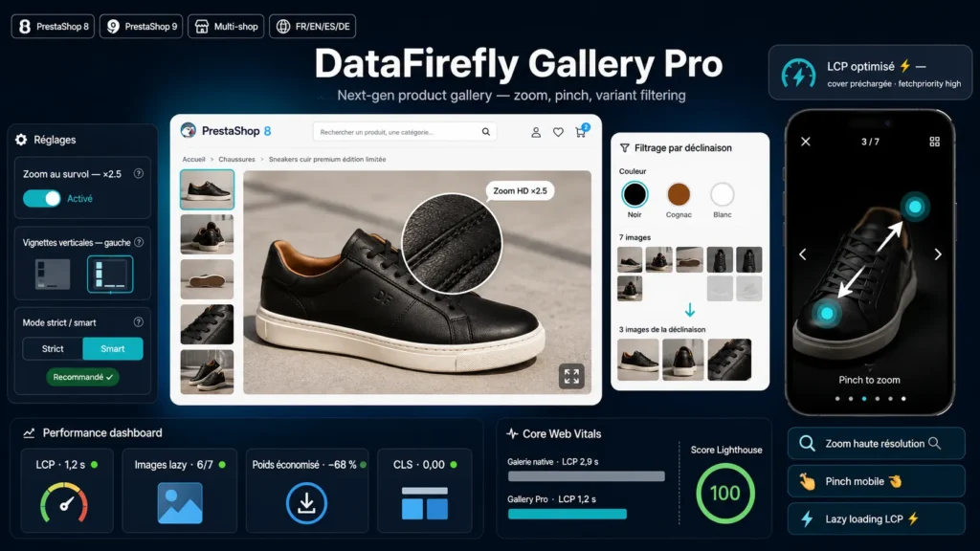
Task: Go to Chaussures breadcrumb
Action: (237, 160)
